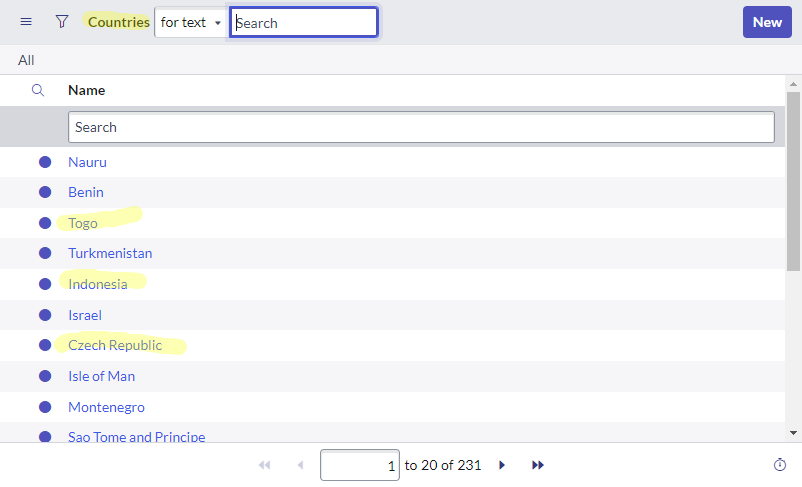Focus the top Search field

(x=304, y=23)
